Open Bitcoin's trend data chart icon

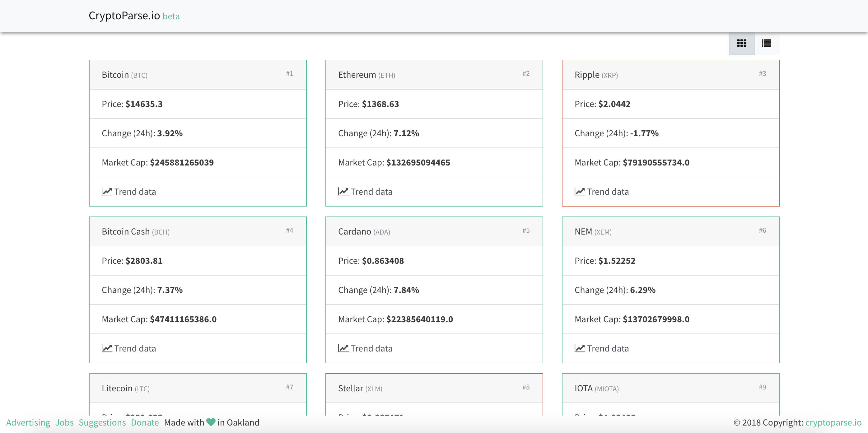pyautogui.click(x=106, y=191)
